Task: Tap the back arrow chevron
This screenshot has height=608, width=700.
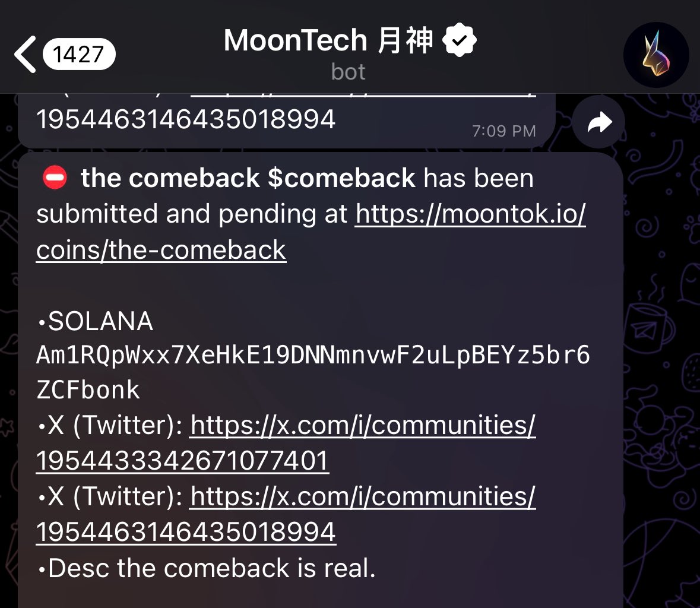Action: (x=24, y=55)
